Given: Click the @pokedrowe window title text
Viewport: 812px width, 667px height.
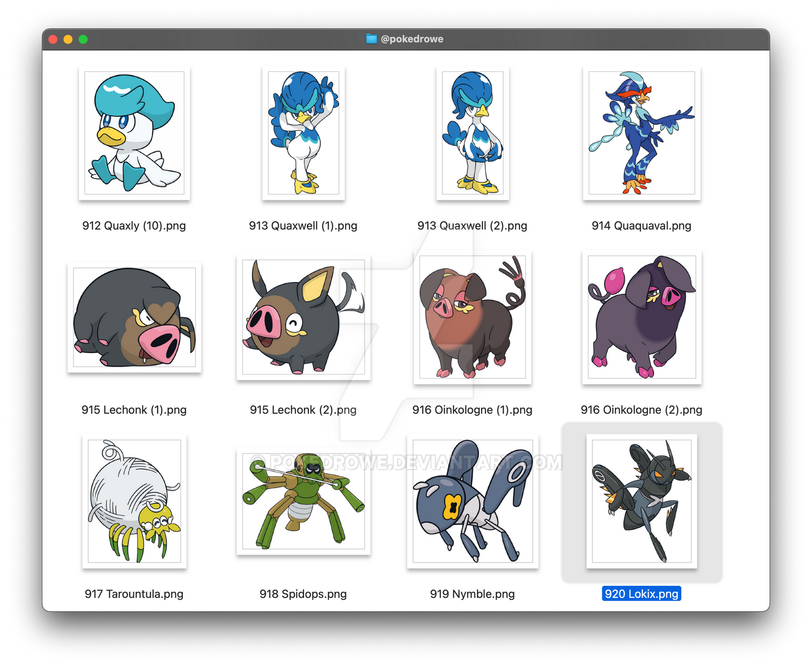Looking at the screenshot, I should point(412,39).
